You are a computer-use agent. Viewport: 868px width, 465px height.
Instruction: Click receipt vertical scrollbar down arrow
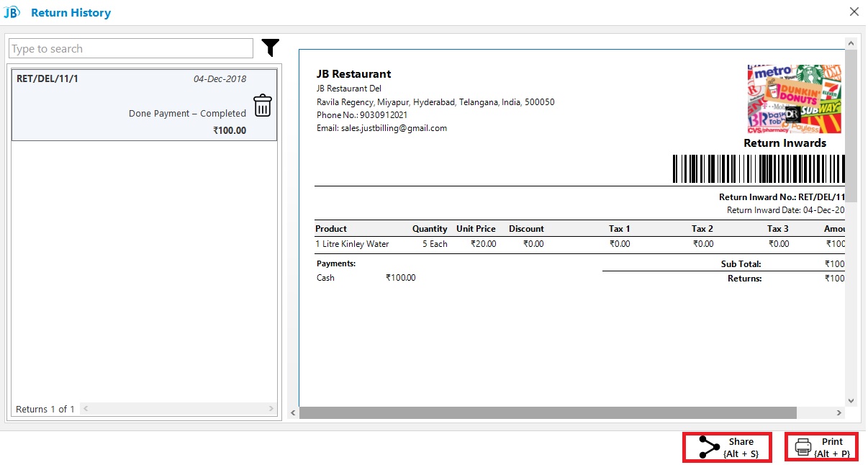click(x=851, y=400)
